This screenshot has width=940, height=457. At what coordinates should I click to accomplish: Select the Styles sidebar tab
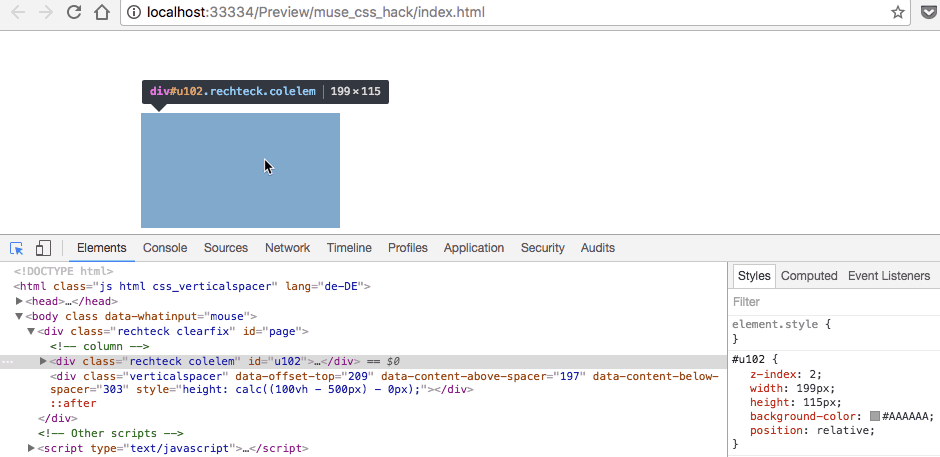pos(754,276)
